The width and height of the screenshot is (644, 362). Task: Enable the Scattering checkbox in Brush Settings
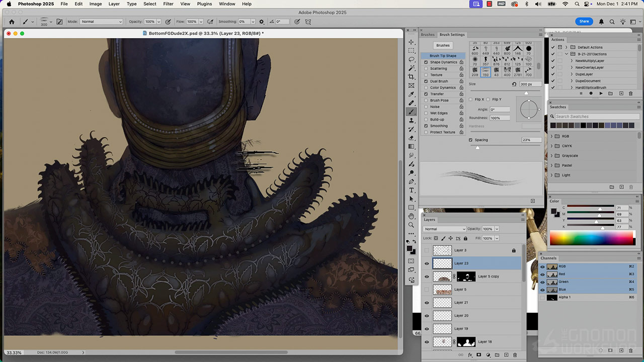click(x=426, y=68)
